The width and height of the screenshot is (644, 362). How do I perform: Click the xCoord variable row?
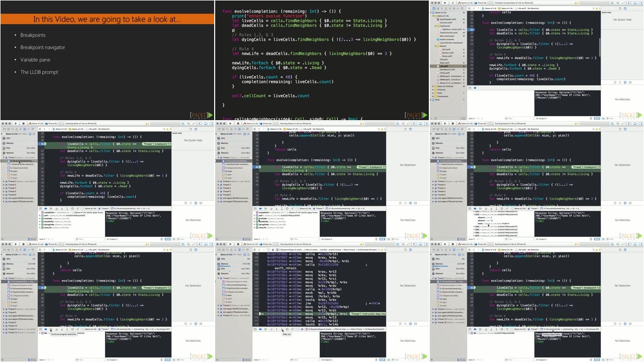(x=485, y=218)
